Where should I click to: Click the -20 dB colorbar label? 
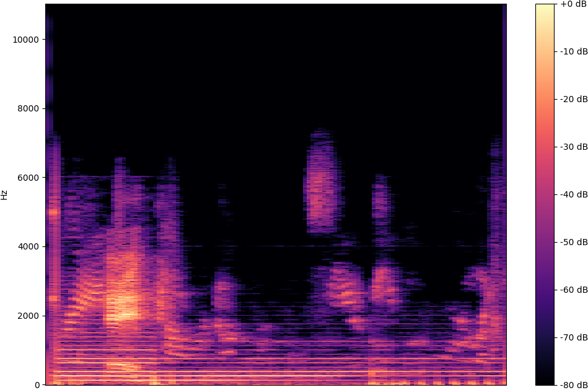(x=574, y=99)
